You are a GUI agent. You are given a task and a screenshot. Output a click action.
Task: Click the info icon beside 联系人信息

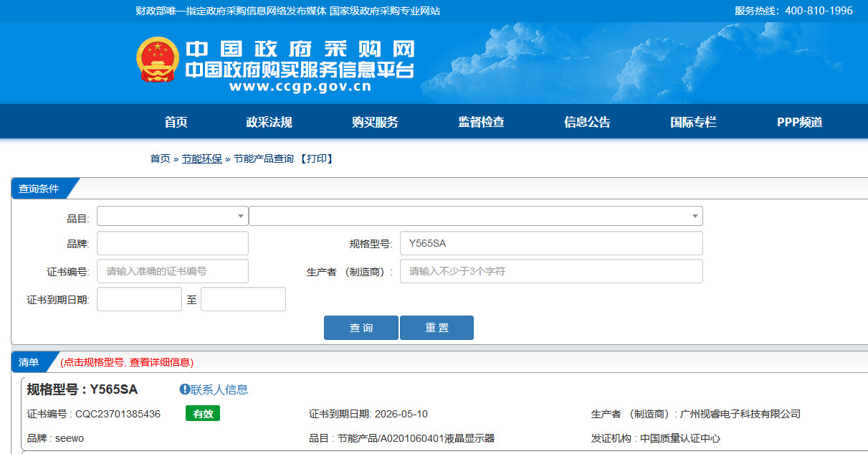[x=185, y=389]
